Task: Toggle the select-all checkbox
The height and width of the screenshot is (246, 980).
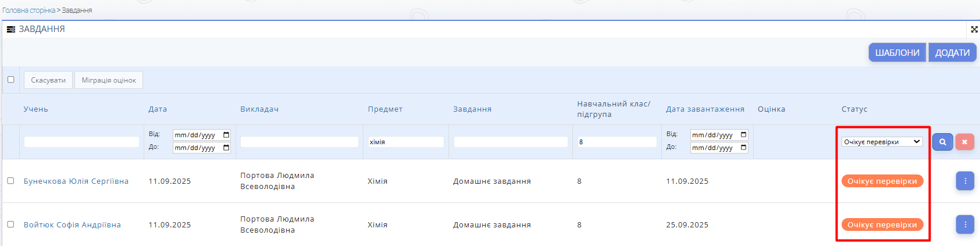Action: click(10, 80)
